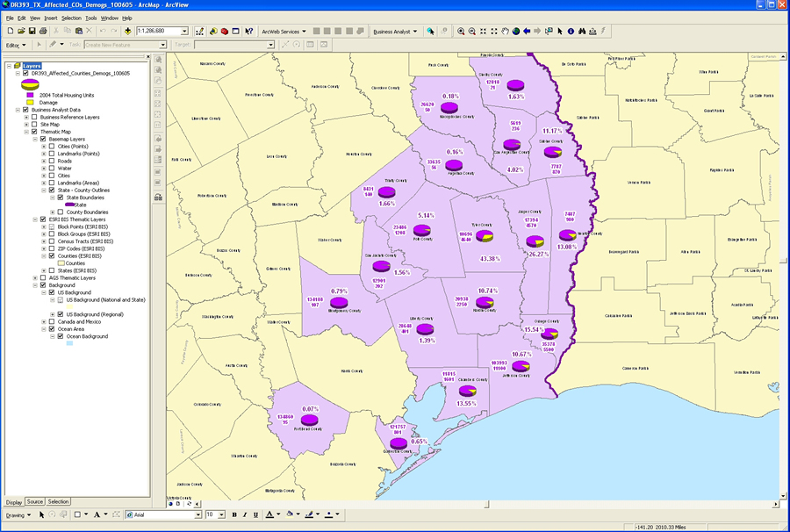
Task: Click the Counties yellow symbol swatch
Action: [61, 263]
